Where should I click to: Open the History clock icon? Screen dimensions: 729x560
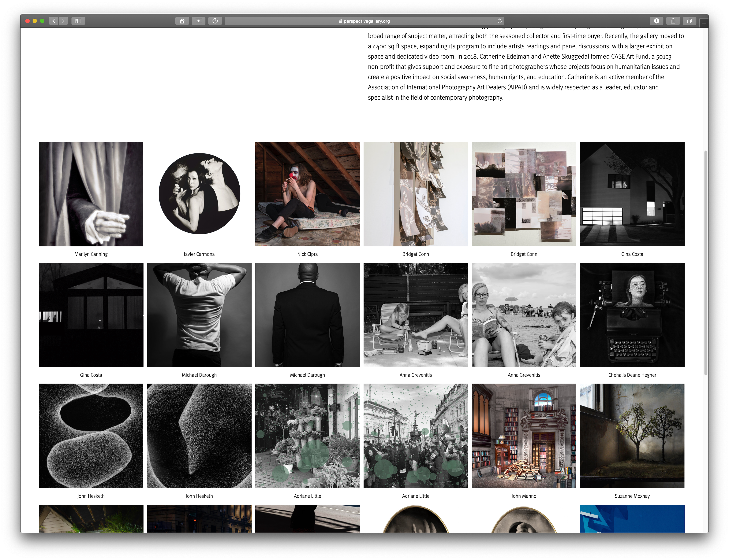tap(215, 21)
